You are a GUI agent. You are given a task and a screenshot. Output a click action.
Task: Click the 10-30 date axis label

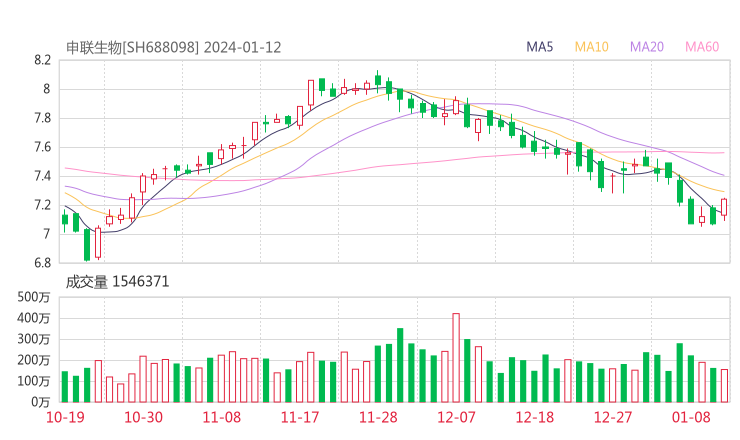click(x=143, y=417)
